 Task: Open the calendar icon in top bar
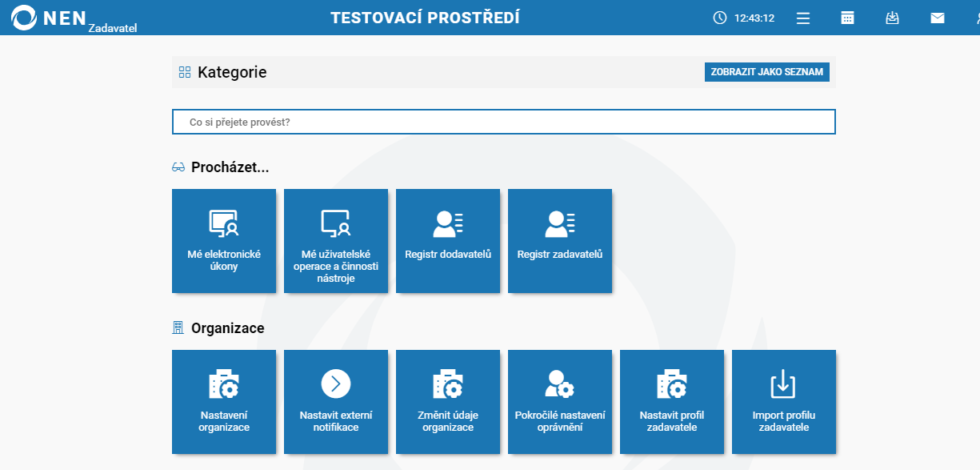848,18
